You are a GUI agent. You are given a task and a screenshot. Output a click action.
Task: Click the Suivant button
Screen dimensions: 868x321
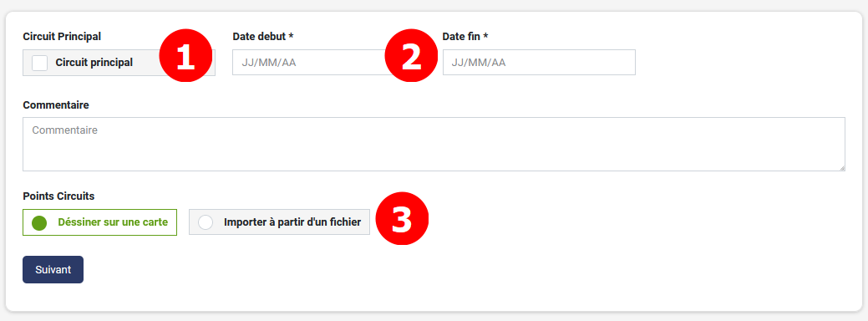[x=53, y=269]
